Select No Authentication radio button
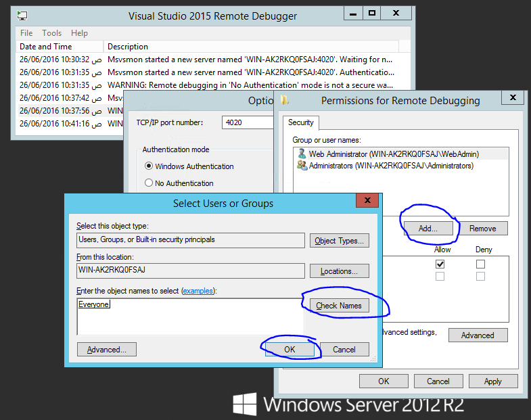 (149, 183)
